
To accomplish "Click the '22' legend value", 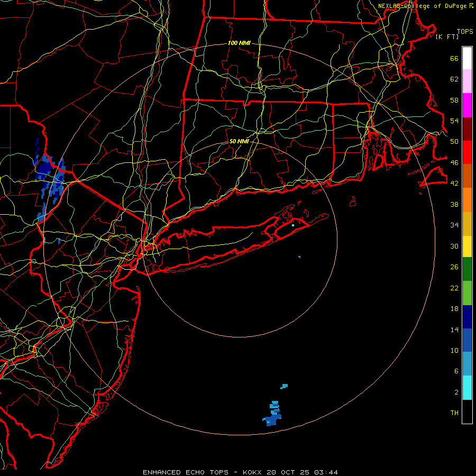I will (454, 288).
